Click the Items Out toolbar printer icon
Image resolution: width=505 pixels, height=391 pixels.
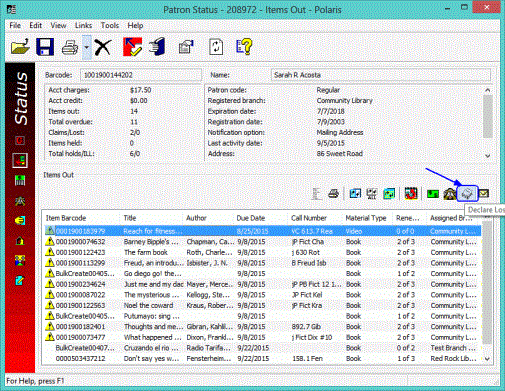[333, 194]
